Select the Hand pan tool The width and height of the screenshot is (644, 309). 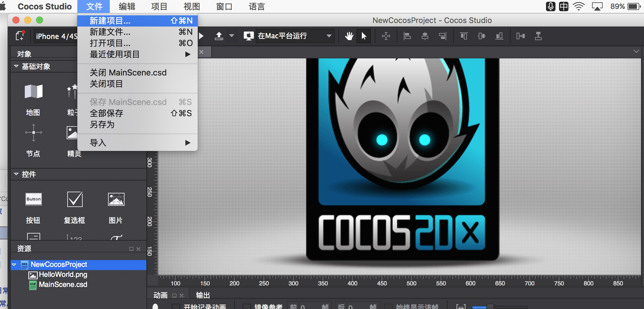pos(349,36)
